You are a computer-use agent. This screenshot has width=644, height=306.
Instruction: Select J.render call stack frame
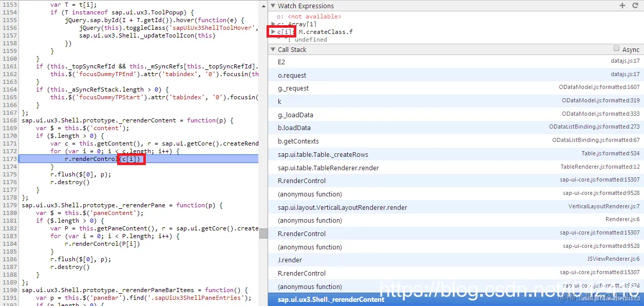click(x=456, y=260)
